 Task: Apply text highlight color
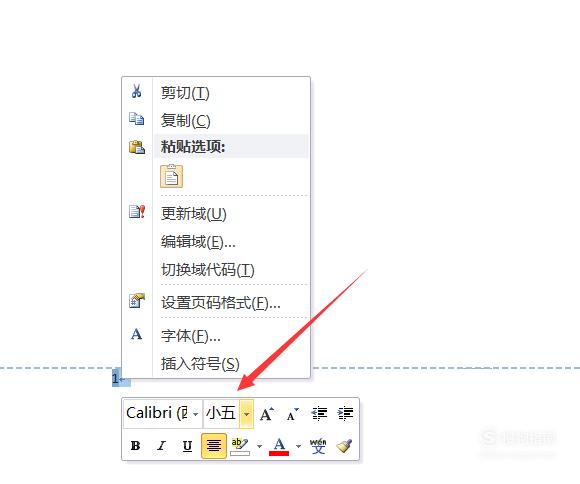240,446
